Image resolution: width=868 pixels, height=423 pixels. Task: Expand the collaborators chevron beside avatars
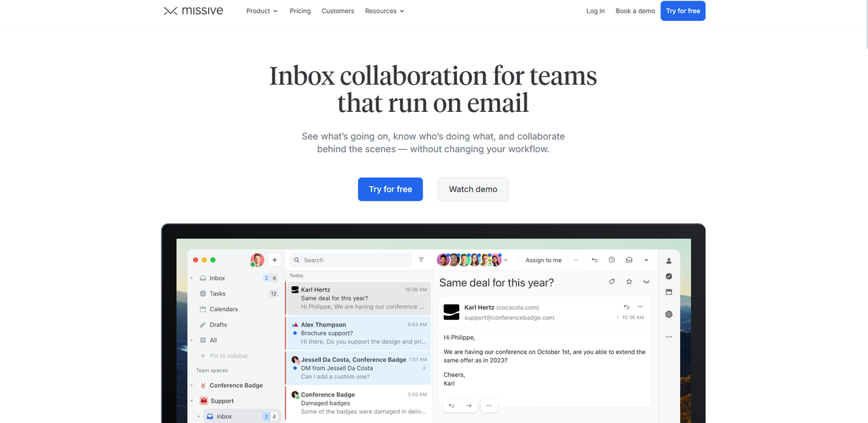coord(506,260)
